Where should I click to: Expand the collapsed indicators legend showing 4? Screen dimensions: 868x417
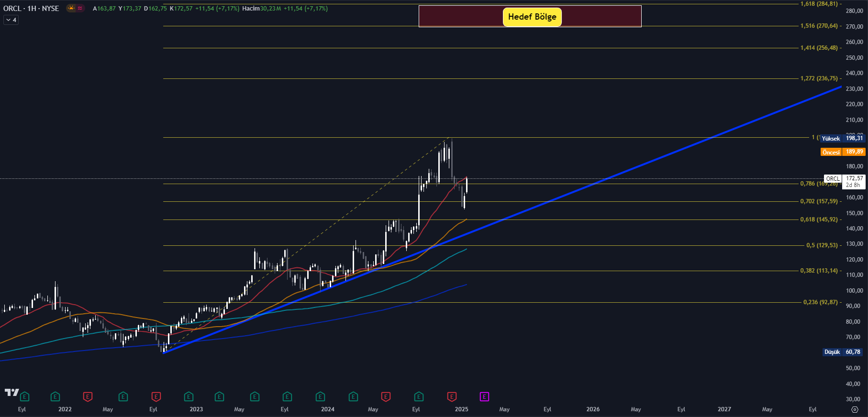[11, 20]
